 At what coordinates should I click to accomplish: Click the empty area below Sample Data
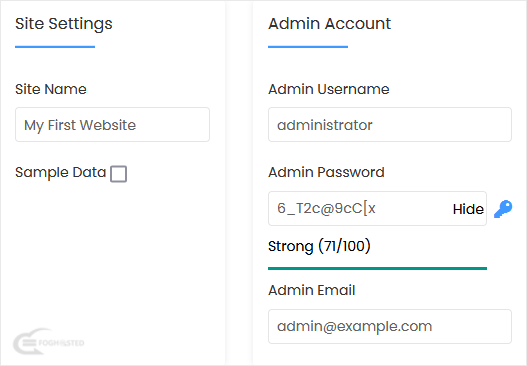coord(113,252)
